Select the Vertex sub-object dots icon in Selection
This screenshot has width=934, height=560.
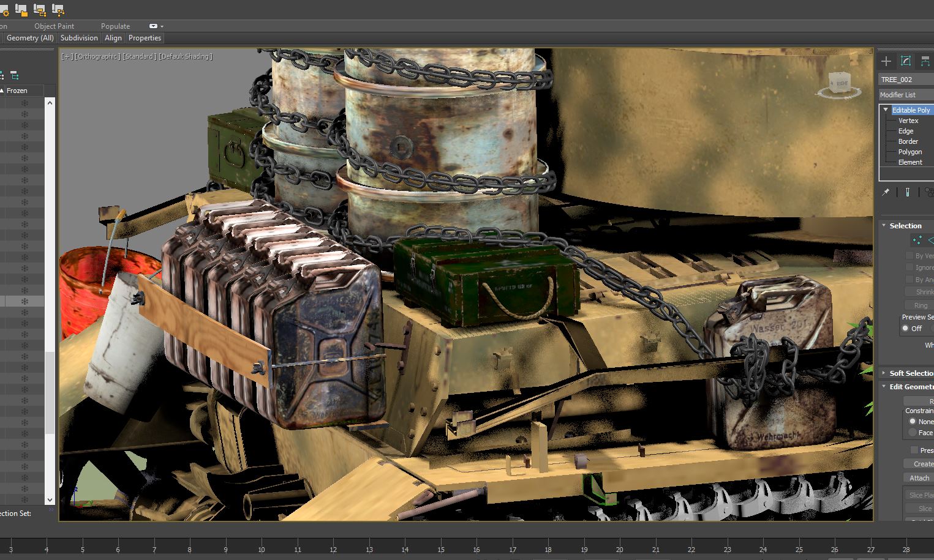point(917,241)
